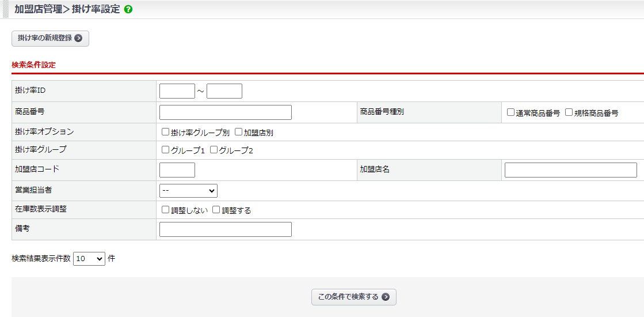Image resolution: width=644 pixels, height=317 pixels.
Task: Open the 営業担当者 dropdown
Action: (188, 190)
